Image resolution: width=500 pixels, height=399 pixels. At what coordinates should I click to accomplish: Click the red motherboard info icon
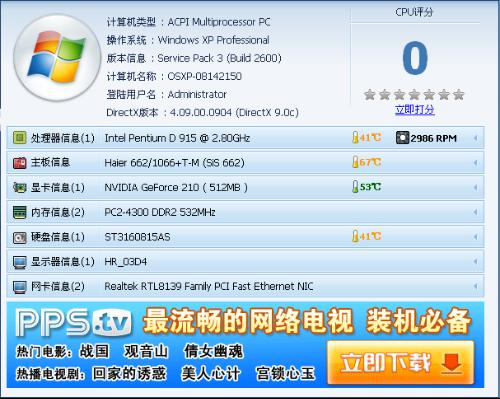click(19, 163)
